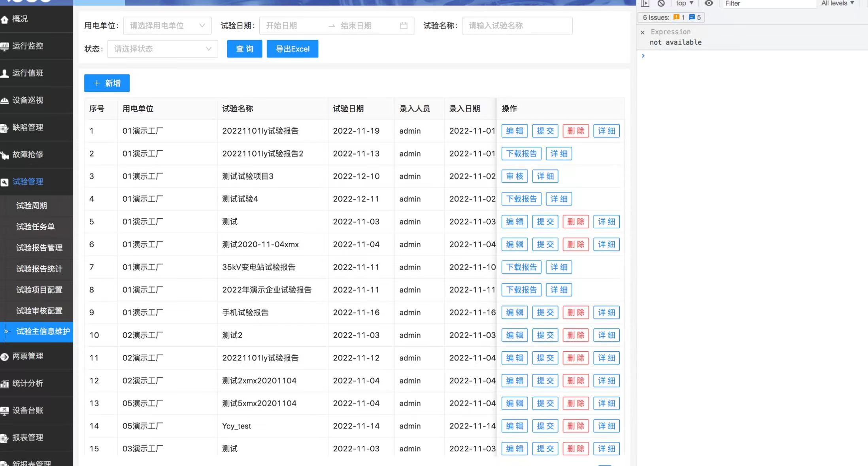
Task: Click the 设备台账 icon in sidebar
Action: coord(5,411)
